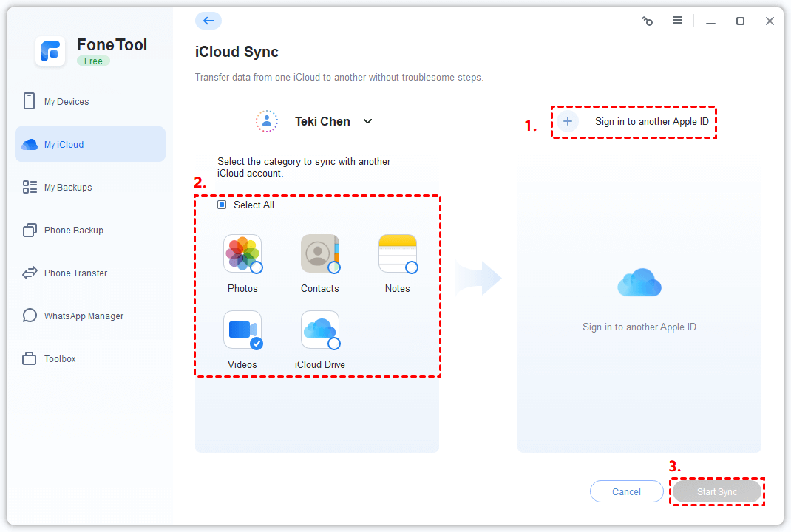Open the hamburger menu icon

tap(677, 20)
